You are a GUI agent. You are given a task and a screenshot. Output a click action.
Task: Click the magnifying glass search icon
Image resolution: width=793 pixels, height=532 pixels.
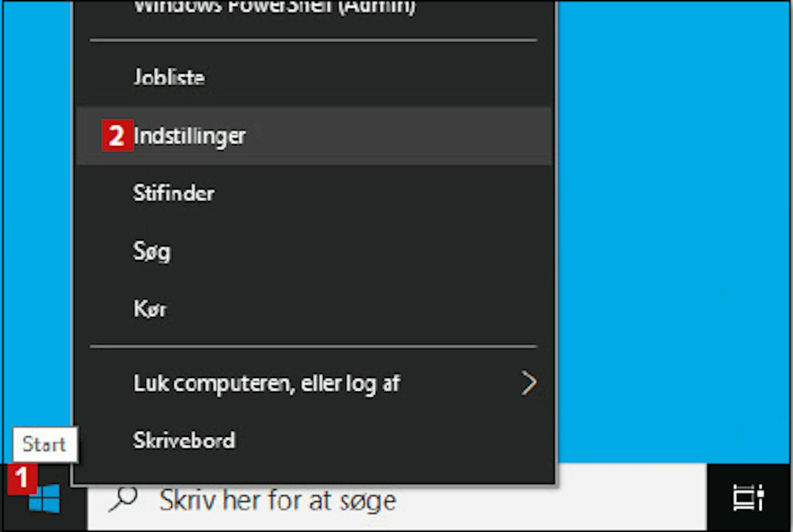[x=123, y=499]
